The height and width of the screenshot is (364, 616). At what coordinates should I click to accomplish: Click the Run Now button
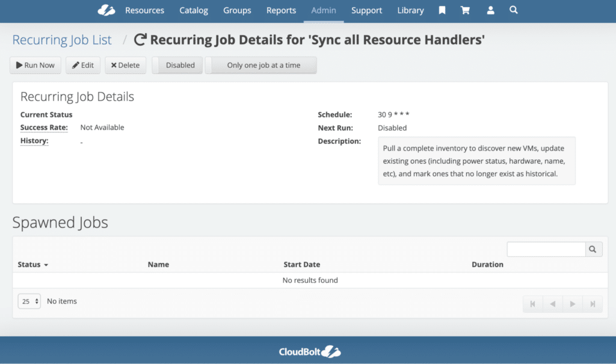coord(35,65)
